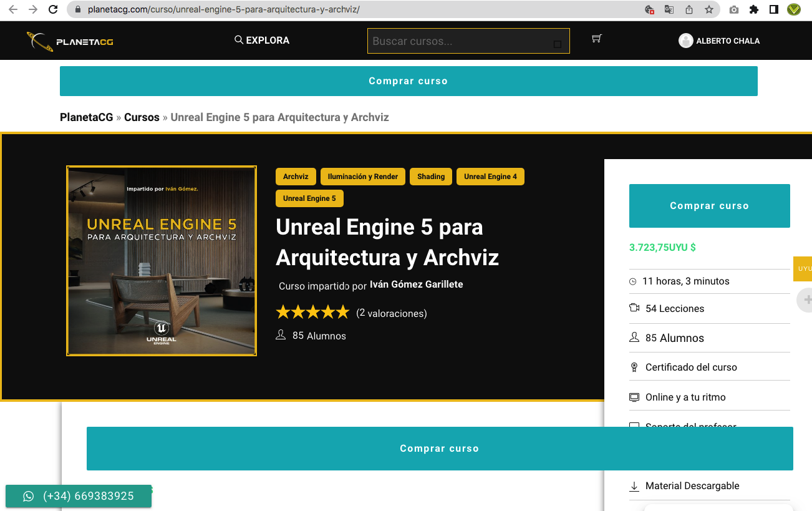
Task: Open the extensions puzzle icon
Action: pos(754,9)
